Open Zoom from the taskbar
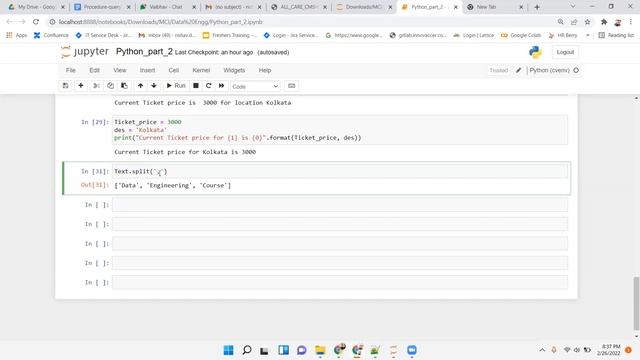Viewport: 640px width, 360px height. tap(412, 350)
